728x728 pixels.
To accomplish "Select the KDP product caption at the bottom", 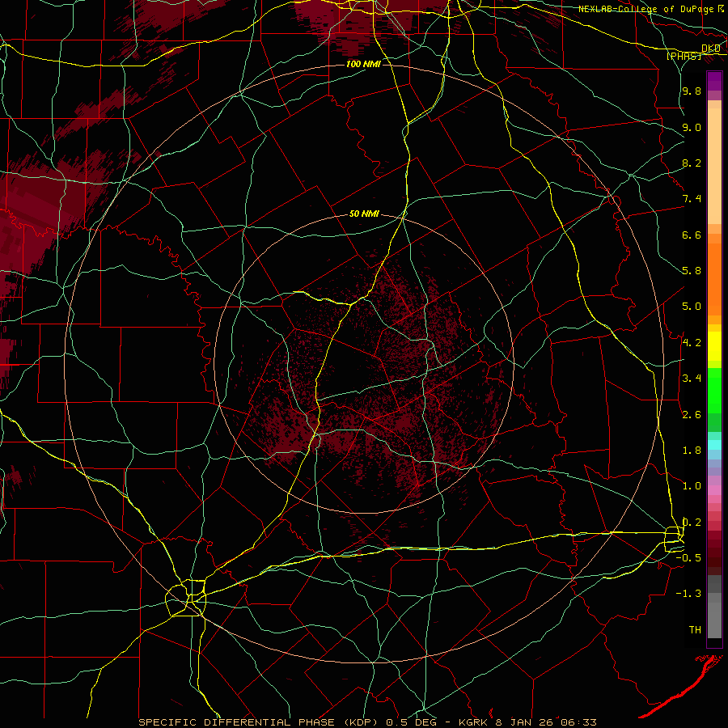I will [368, 722].
